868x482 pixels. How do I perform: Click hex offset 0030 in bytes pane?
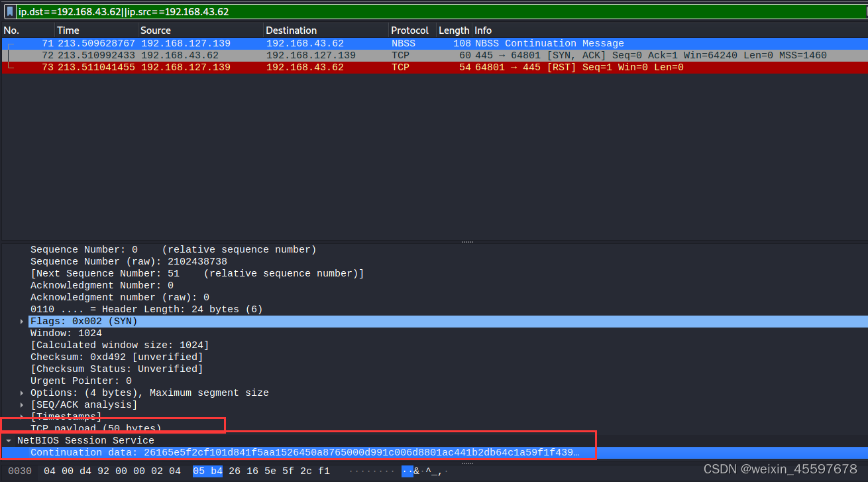(x=19, y=471)
